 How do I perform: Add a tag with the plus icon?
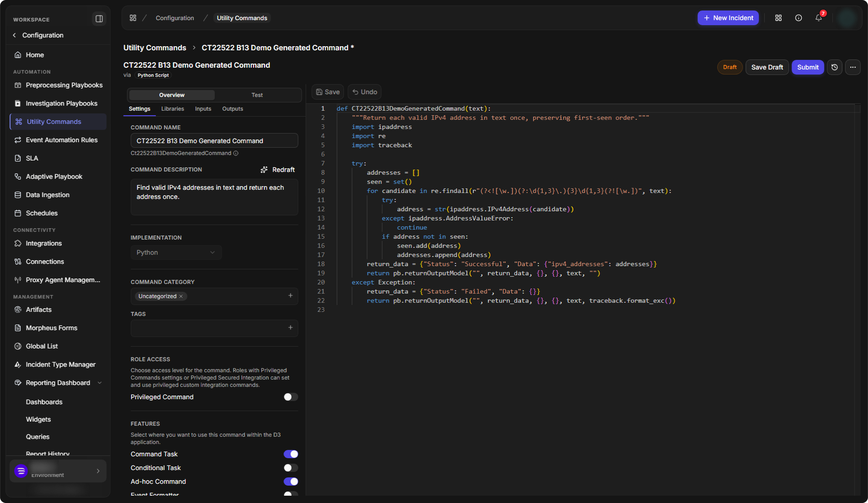[291, 327]
